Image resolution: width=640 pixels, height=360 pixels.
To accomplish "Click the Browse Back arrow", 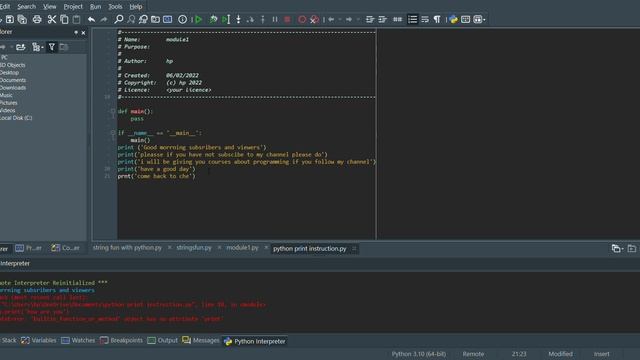I will click(331, 19).
